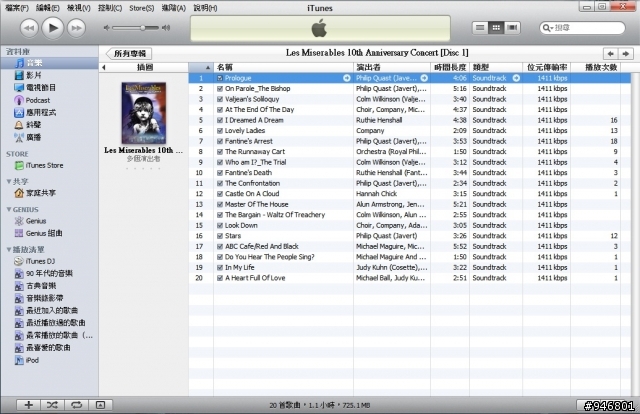This screenshot has width=640, height=414.
Task: Show or hide artwork viewer
Action: pos(100,405)
